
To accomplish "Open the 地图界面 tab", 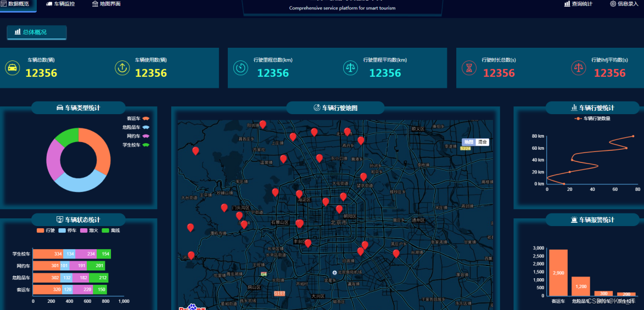I will coord(107,4).
